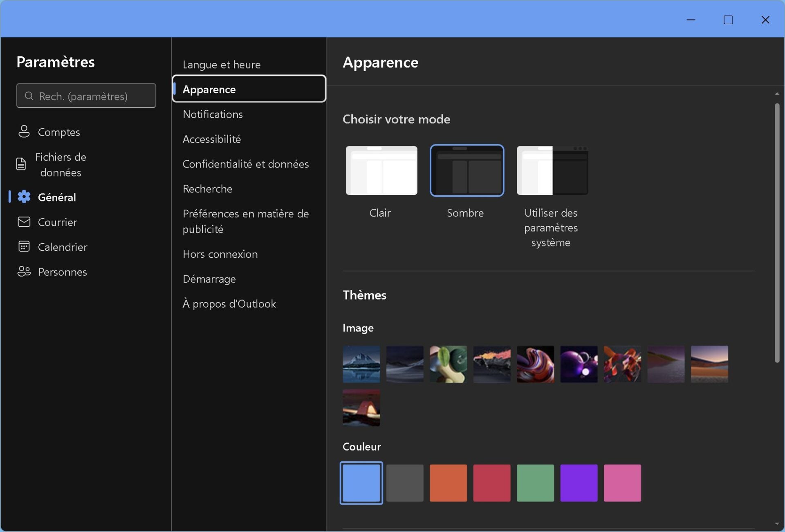785x532 pixels.
Task: Focus the Rech. (paramètres) search field
Action: (x=86, y=96)
